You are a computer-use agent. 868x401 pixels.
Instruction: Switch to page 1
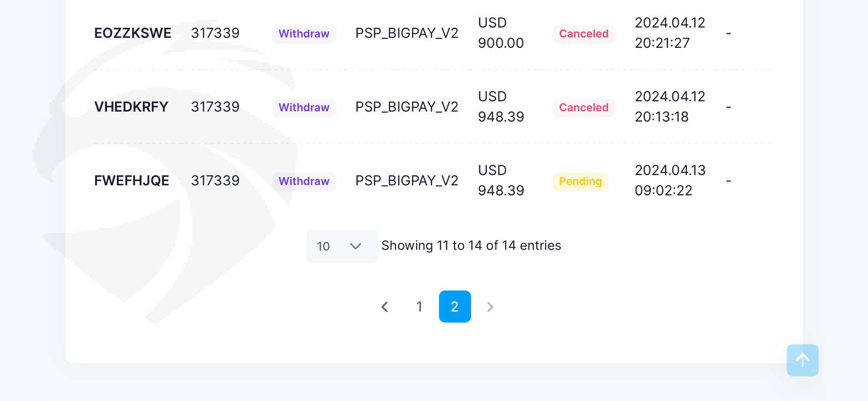click(x=419, y=307)
